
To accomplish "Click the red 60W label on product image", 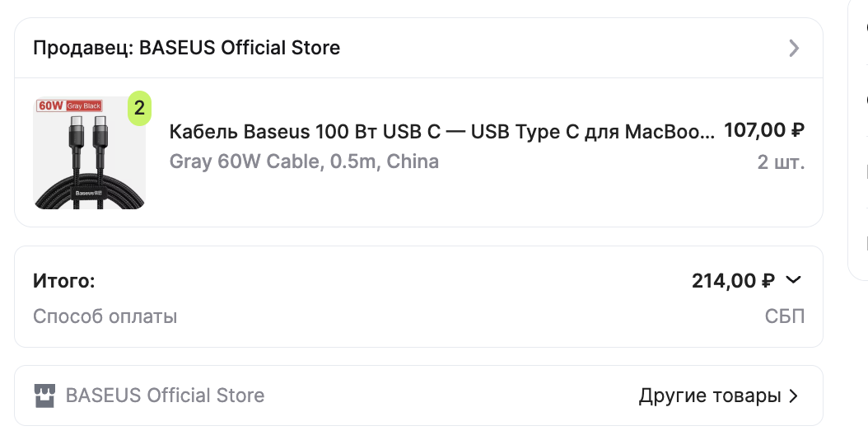I will (51, 105).
